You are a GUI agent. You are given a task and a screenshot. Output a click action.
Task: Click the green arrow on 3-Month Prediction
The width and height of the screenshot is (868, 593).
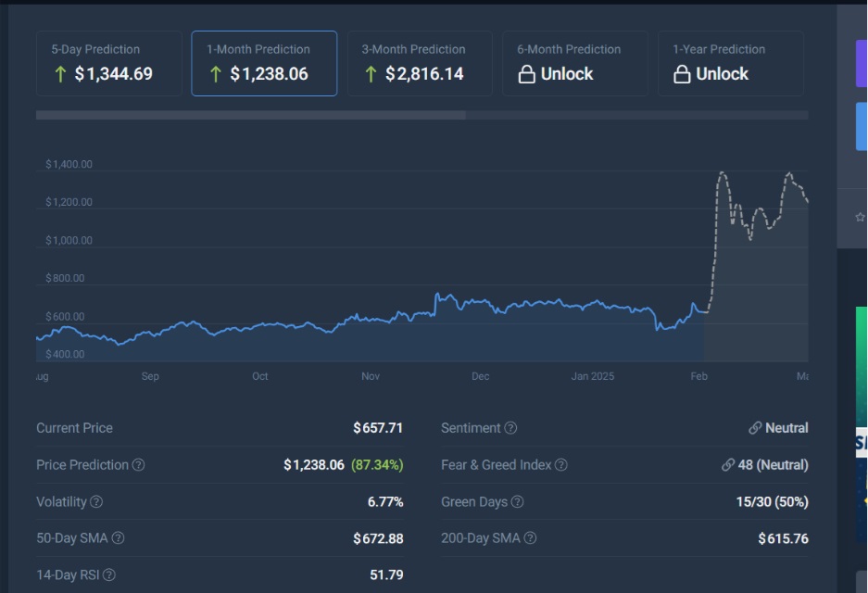371,74
